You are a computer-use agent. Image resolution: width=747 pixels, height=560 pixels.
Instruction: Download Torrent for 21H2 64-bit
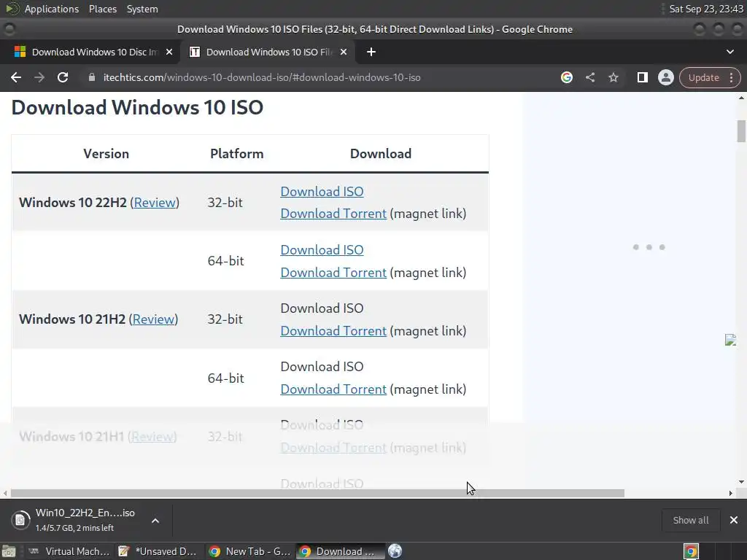333,389
